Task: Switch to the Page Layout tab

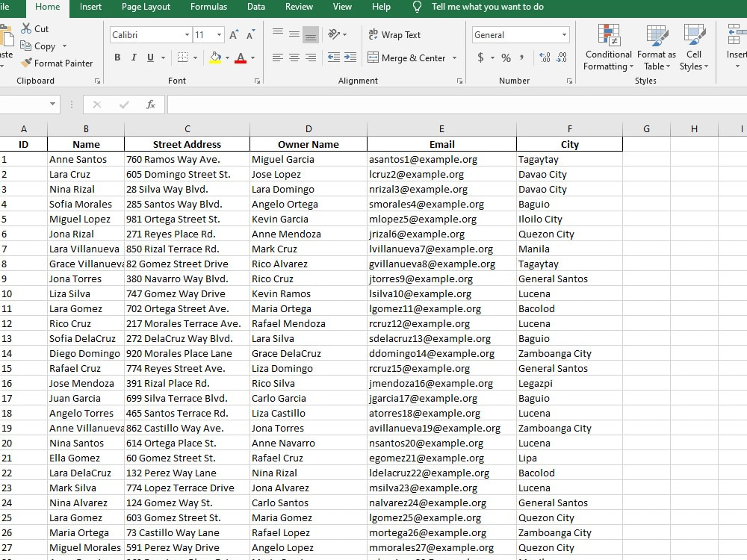Action: click(146, 7)
